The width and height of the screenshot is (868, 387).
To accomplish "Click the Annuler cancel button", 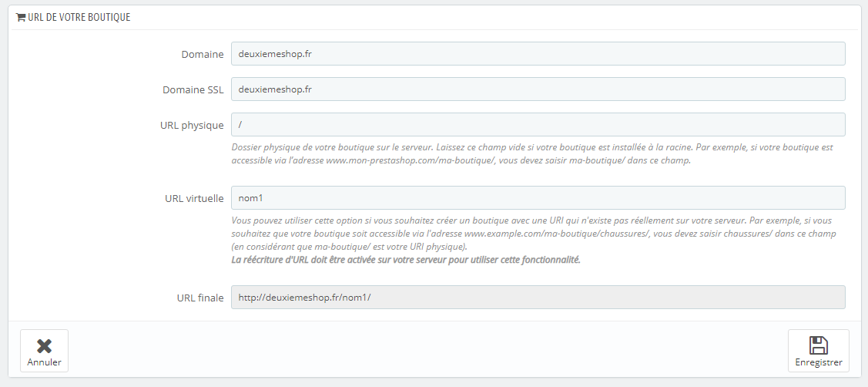I will pos(45,351).
